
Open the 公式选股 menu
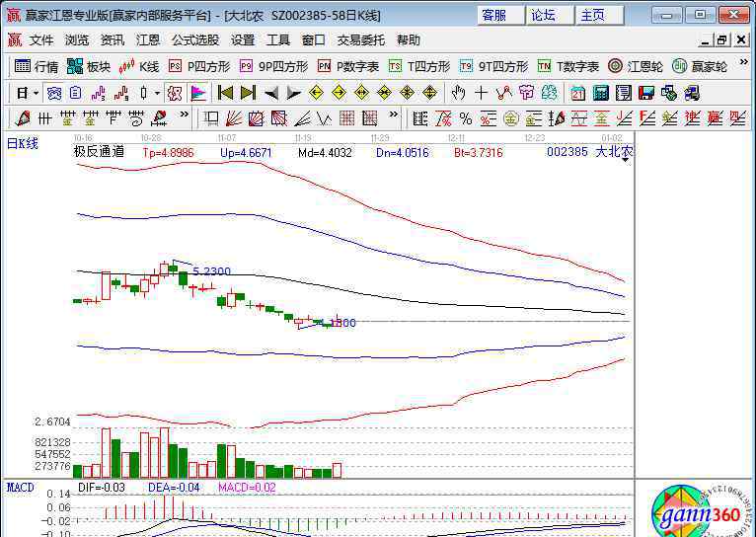(195, 40)
